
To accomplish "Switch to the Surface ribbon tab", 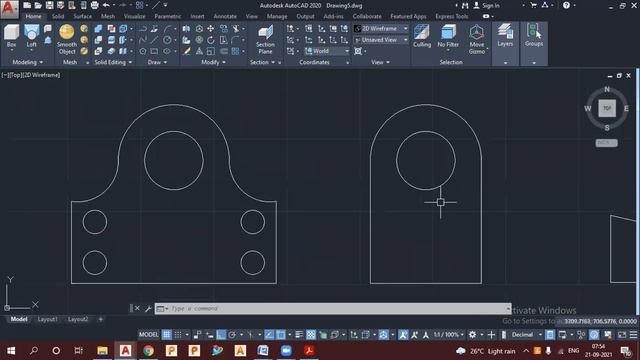I will point(82,16).
